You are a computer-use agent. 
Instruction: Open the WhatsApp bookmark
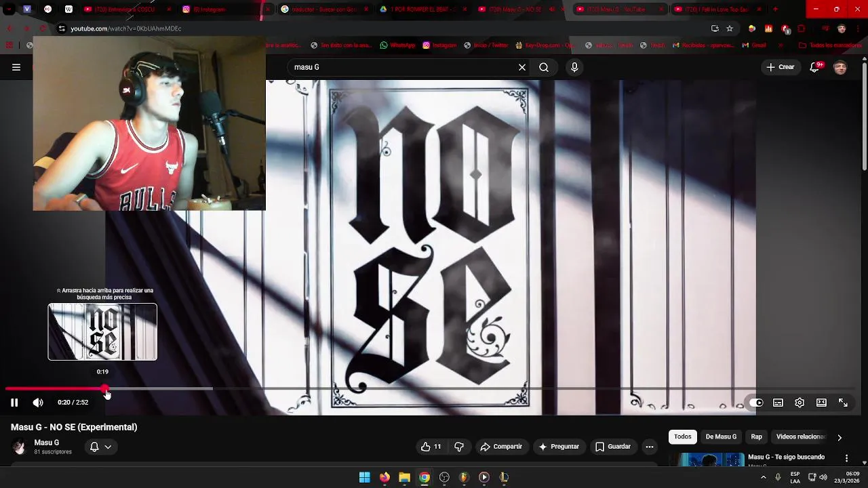pos(397,45)
